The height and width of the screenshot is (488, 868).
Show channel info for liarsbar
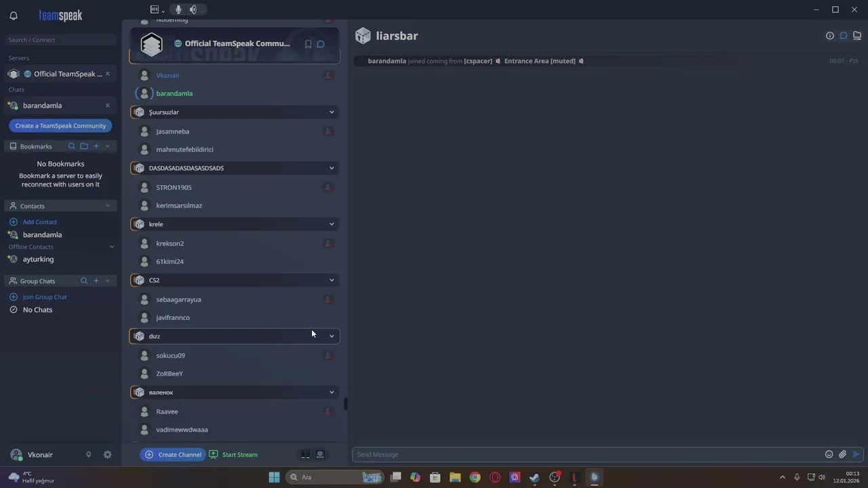point(830,36)
